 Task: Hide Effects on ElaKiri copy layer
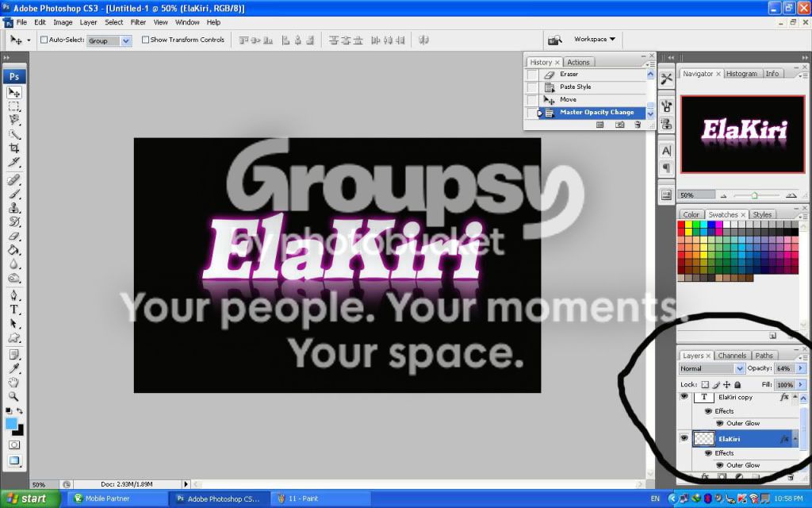tap(708, 411)
